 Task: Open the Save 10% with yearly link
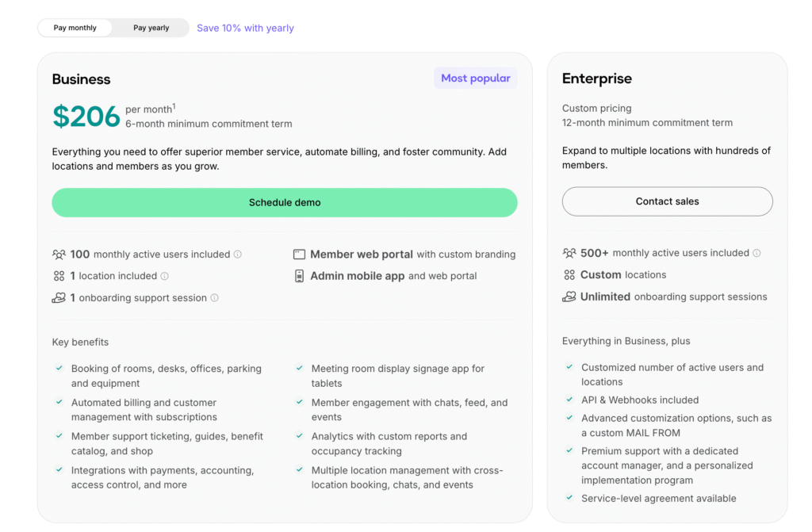[245, 28]
